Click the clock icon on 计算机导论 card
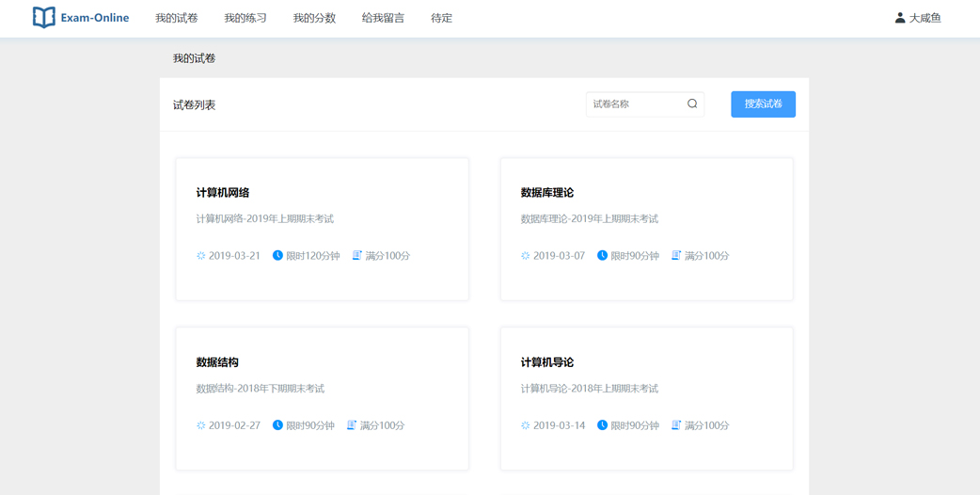Screen dimensions: 980x495 (x=602, y=425)
